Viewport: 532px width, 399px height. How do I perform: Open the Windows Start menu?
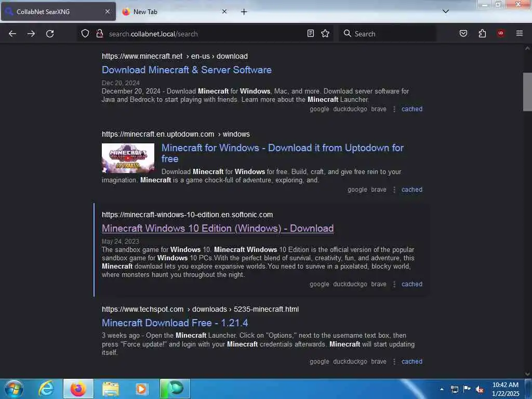tap(14, 389)
